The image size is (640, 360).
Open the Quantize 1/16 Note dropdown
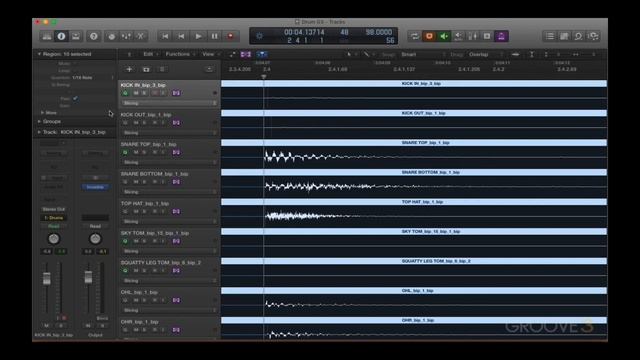[x=92, y=78]
